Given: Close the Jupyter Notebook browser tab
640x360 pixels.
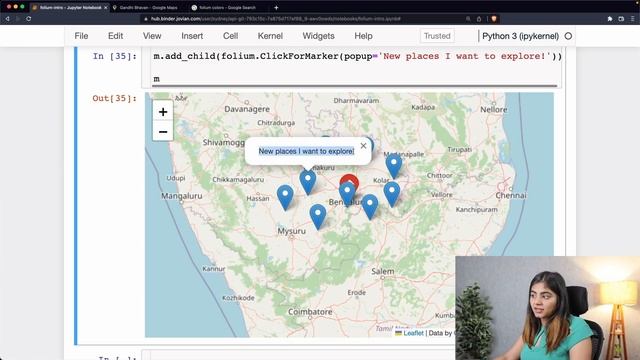Looking at the screenshot, I should pos(106,7).
